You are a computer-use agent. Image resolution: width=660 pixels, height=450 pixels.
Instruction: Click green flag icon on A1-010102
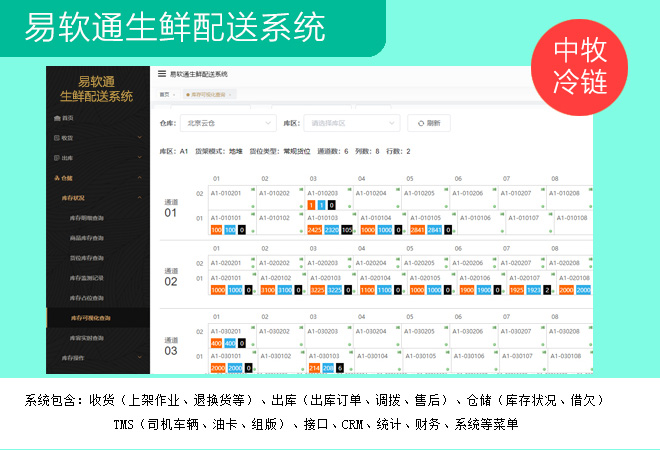point(301,214)
